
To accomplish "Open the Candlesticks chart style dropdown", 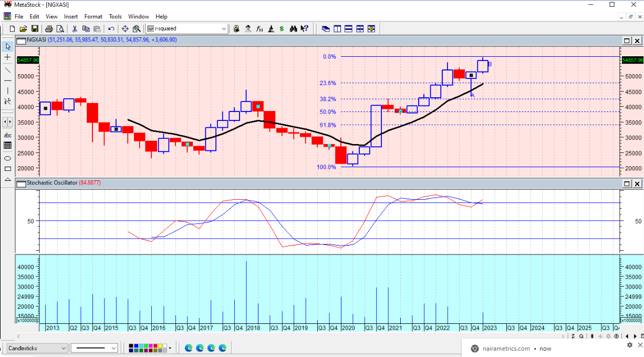I will [x=64, y=348].
